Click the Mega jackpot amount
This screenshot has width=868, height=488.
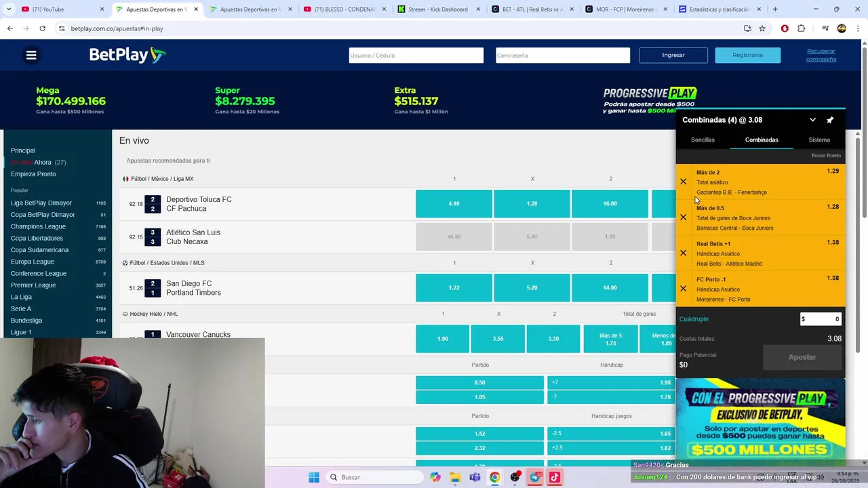coord(71,101)
